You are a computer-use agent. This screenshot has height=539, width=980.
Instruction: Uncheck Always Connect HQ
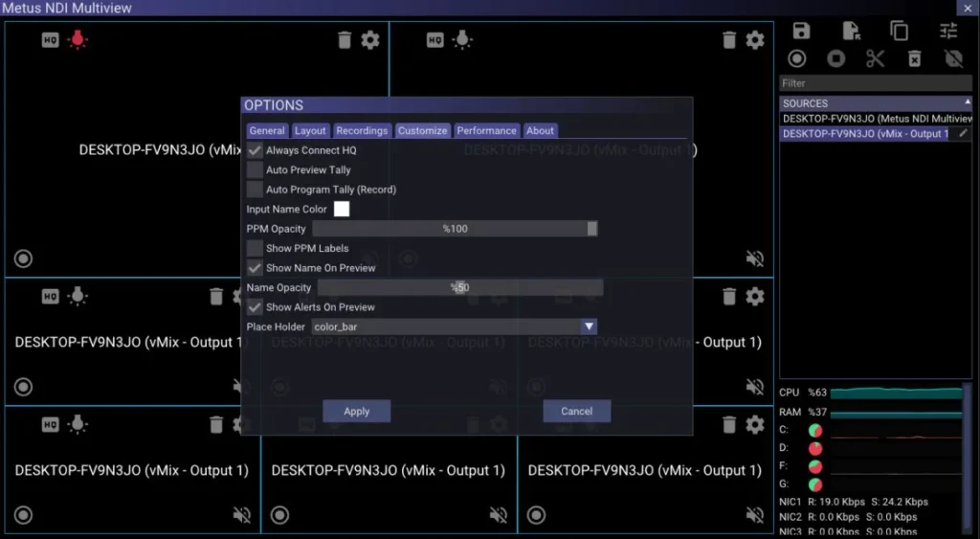tap(255, 150)
